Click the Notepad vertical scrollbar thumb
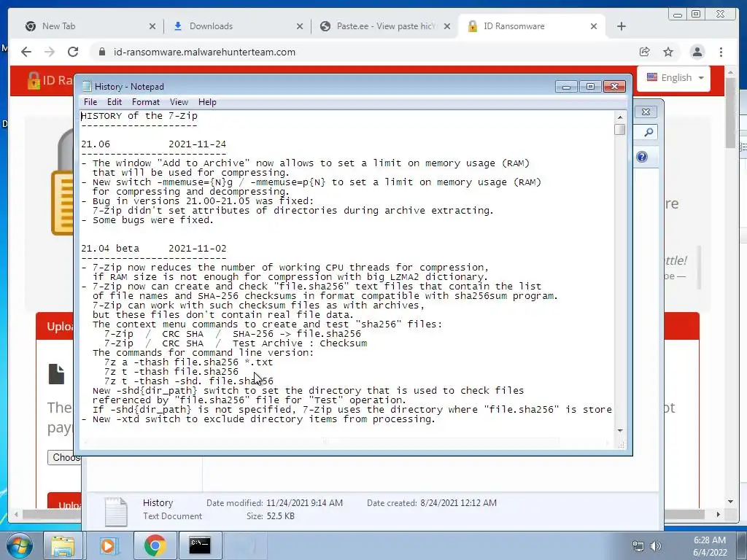The width and height of the screenshot is (747, 560). click(620, 130)
